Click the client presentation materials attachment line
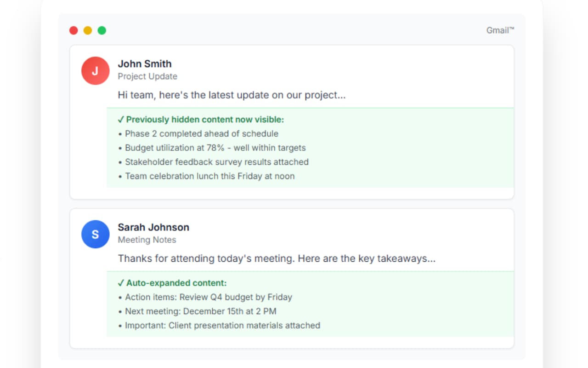Image resolution: width=588 pixels, height=368 pixels. click(x=222, y=325)
